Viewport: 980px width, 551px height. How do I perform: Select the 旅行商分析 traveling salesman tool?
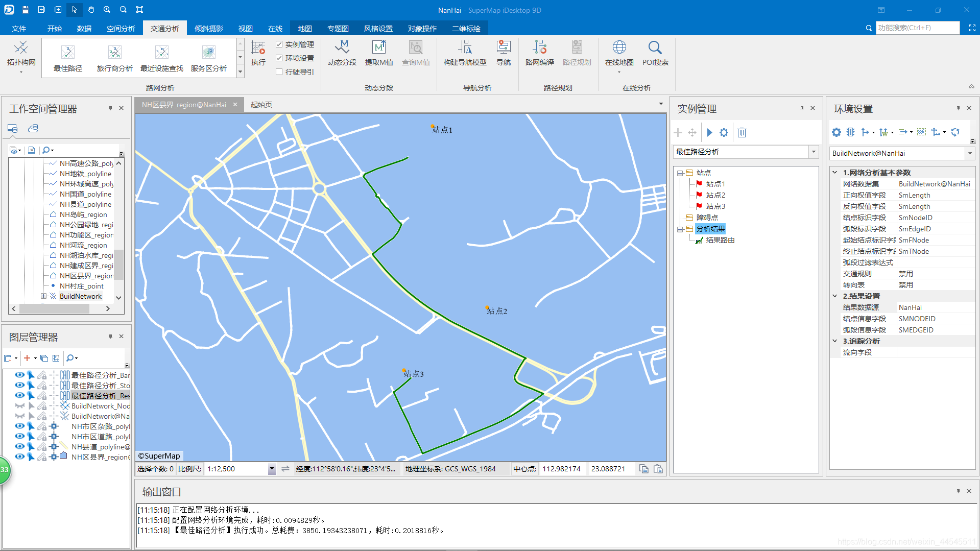[x=115, y=58]
